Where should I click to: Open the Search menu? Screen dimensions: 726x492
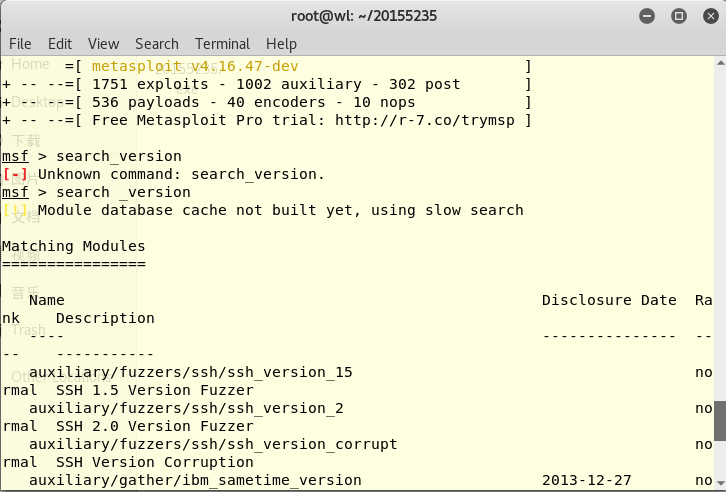click(x=157, y=44)
